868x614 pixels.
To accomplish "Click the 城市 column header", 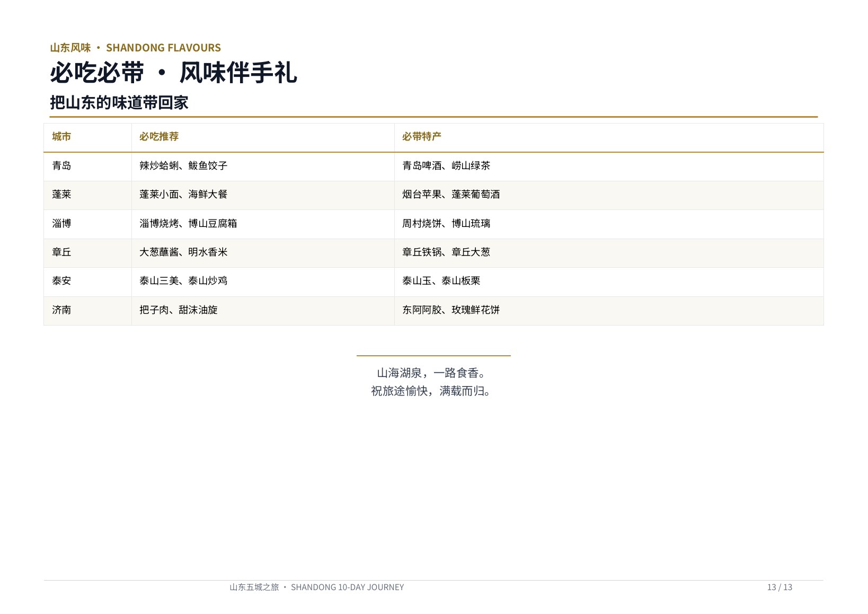I will pyautogui.click(x=87, y=137).
